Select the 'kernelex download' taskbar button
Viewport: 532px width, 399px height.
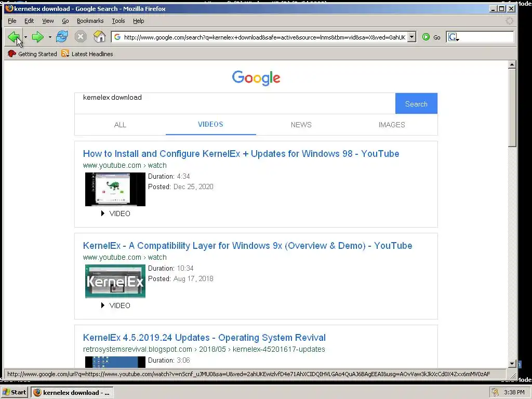(72, 393)
